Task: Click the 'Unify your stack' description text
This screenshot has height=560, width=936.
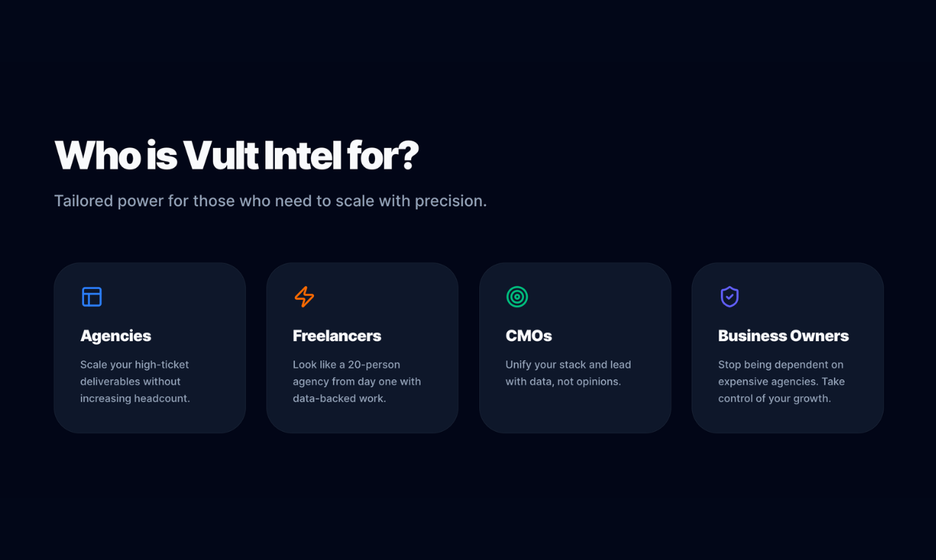Action: click(x=567, y=373)
